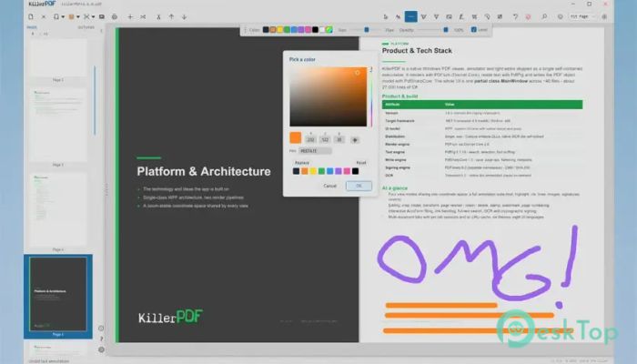Screen dimensions: 637x364
Task: Open dropdown arrow beside orange toolbar icon
Action: point(78,17)
